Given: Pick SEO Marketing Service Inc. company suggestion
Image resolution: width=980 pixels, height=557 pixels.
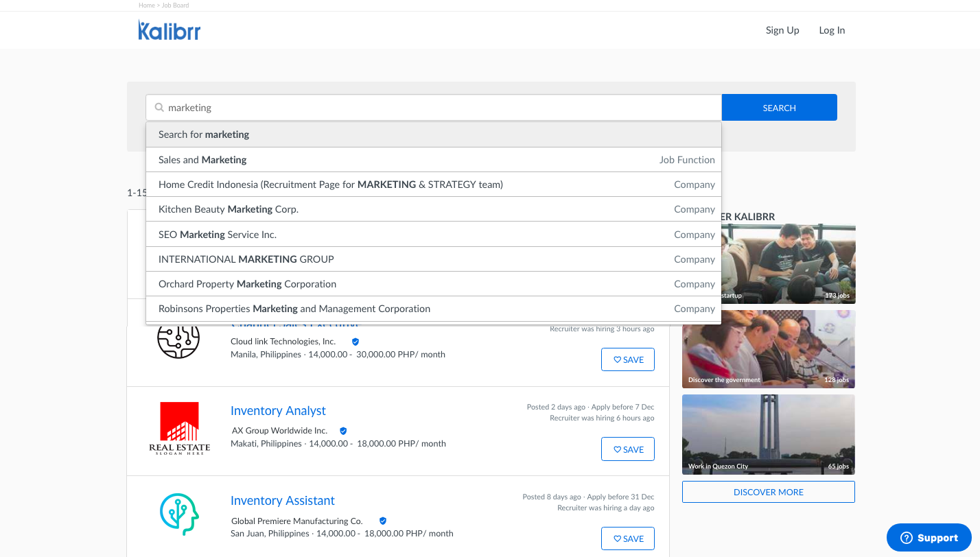Looking at the screenshot, I should click(x=433, y=235).
